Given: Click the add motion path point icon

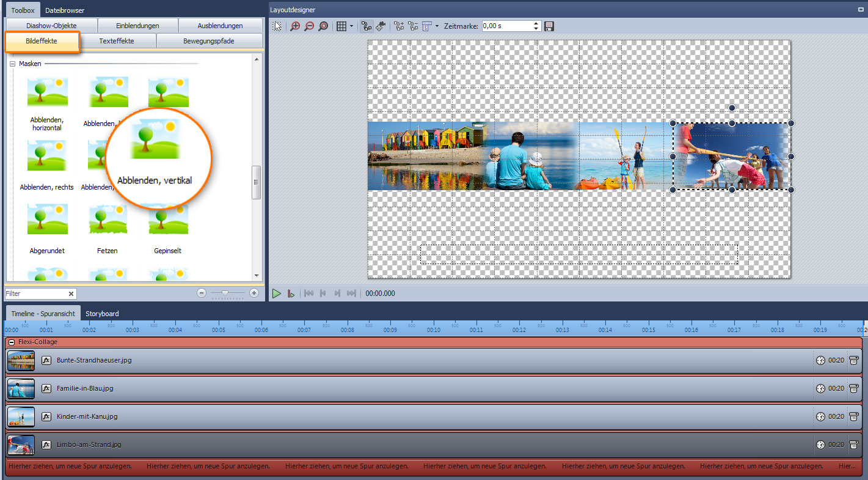Looking at the screenshot, I should tap(399, 26).
